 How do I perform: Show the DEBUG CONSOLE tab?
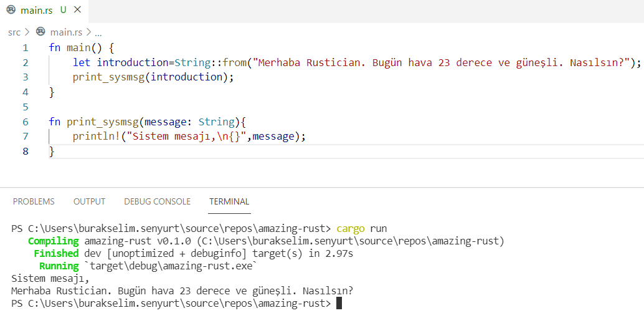pyautogui.click(x=157, y=201)
